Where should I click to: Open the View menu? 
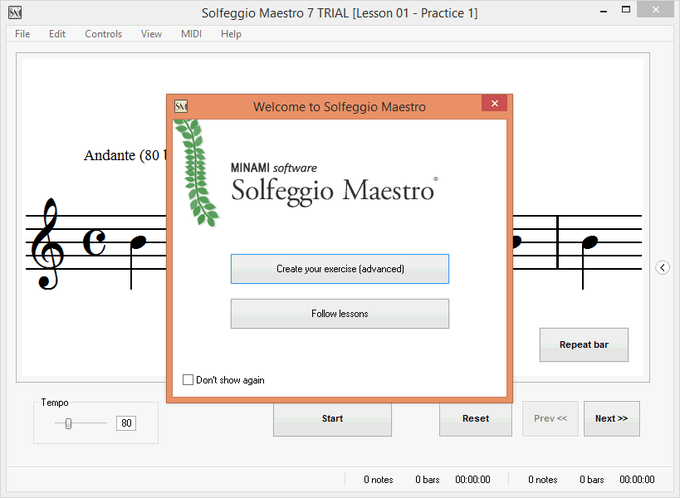[x=151, y=34]
